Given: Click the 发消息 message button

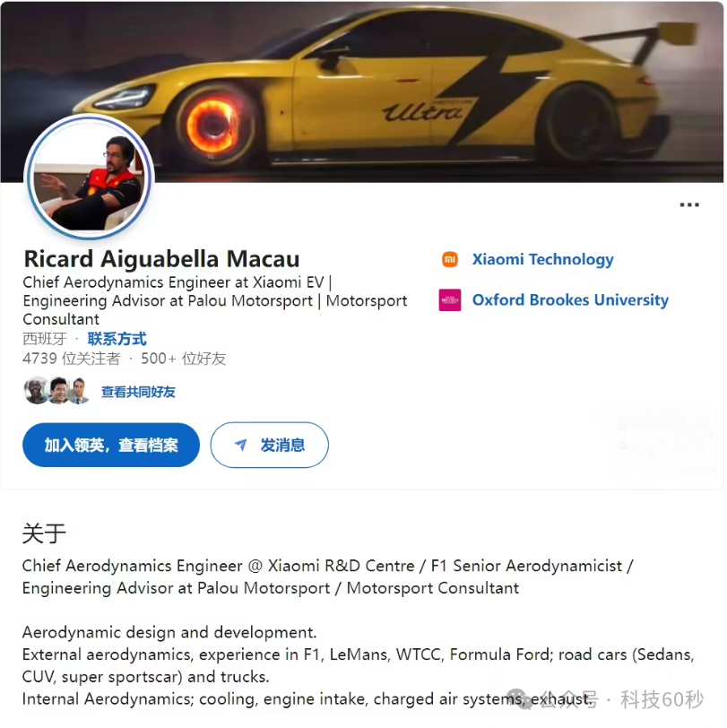Looking at the screenshot, I should 269,445.
